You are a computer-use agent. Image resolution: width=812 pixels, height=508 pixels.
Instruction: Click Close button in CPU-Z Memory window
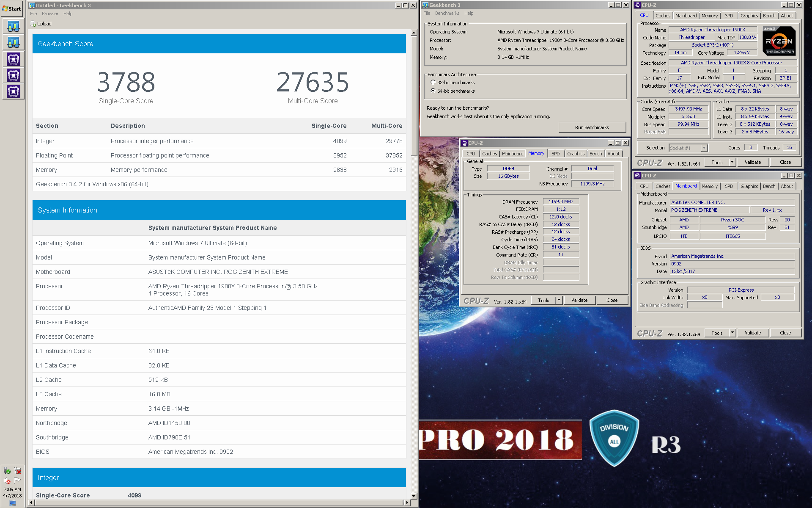pos(612,300)
